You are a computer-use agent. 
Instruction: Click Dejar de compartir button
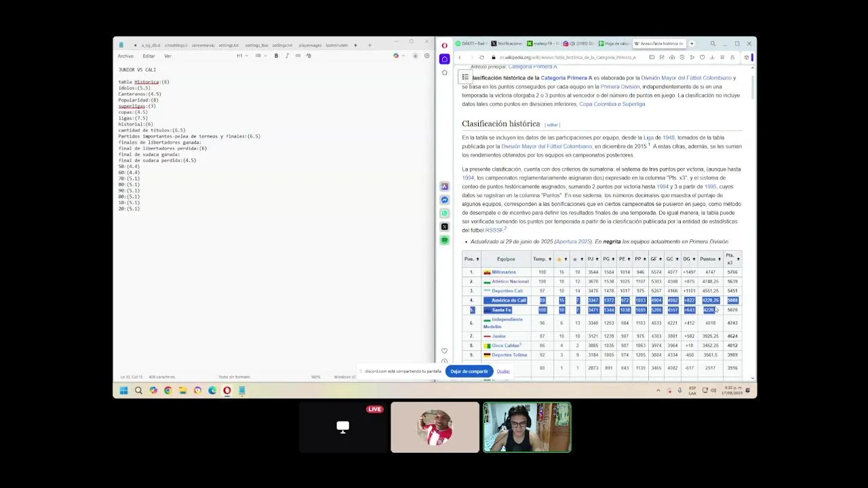coord(469,371)
